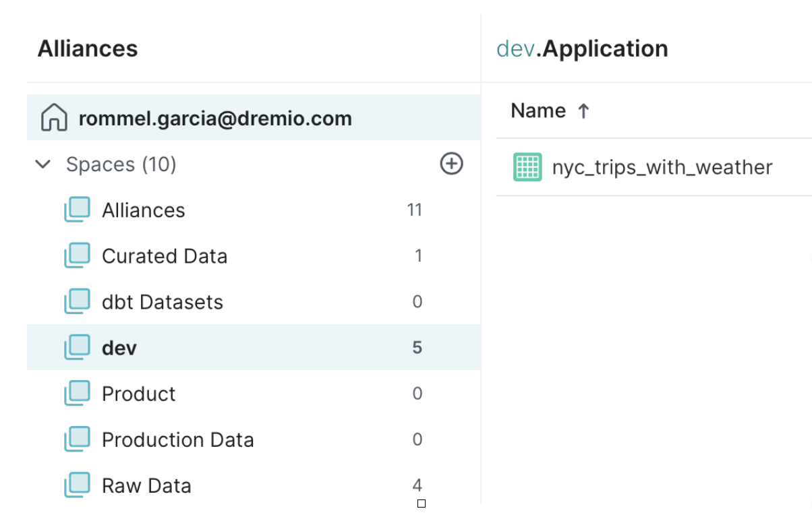Select the Alliances heading

(88, 48)
